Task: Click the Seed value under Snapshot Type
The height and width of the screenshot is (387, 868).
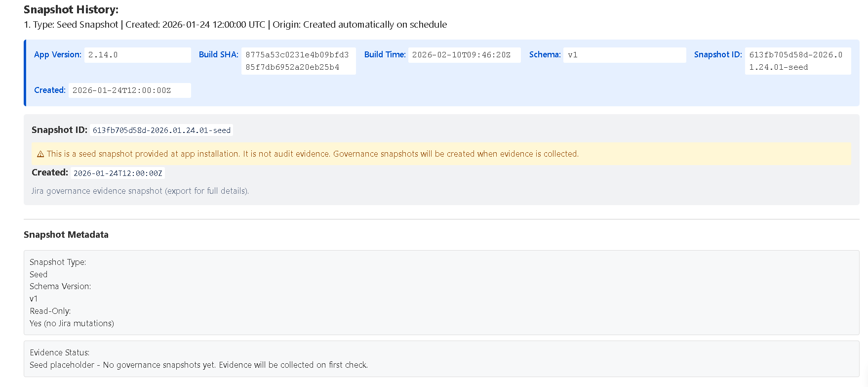Action: (x=39, y=274)
